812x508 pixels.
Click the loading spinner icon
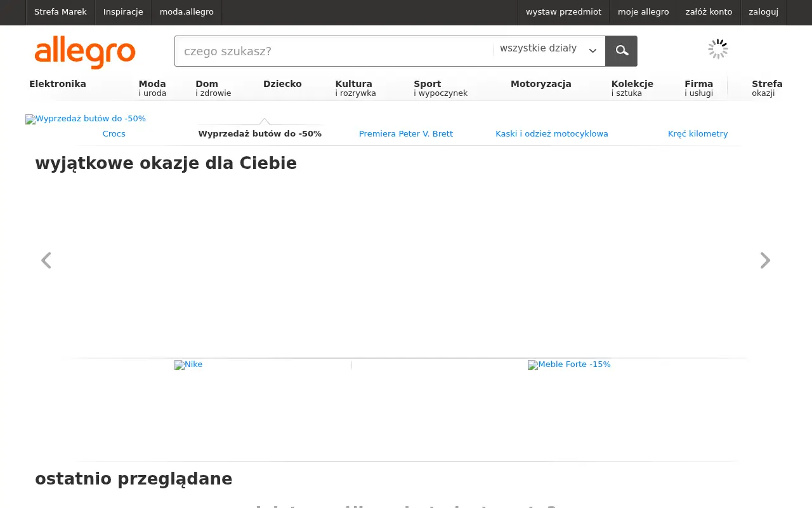(x=718, y=49)
